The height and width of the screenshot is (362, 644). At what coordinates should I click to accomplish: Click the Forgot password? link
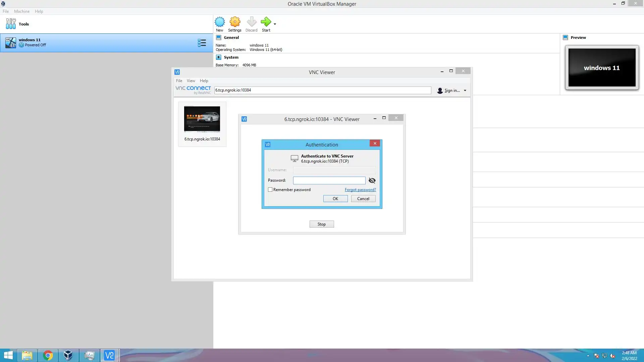point(360,190)
